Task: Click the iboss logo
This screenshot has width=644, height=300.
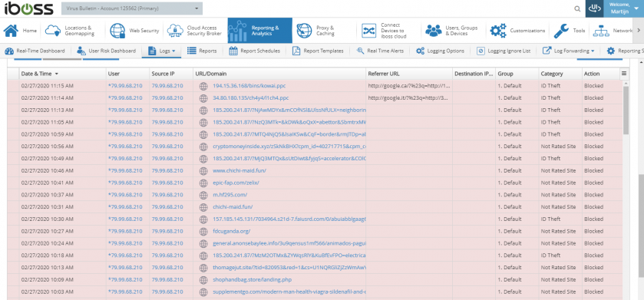Action: 28,8
